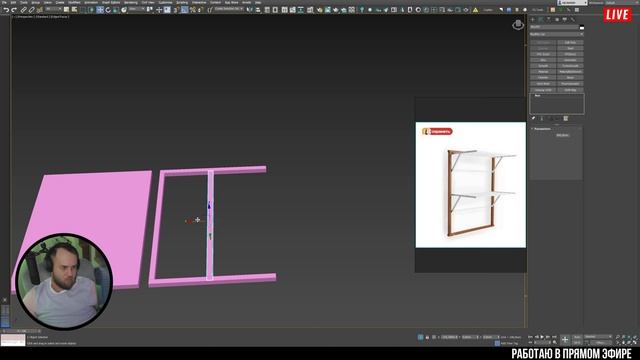Open the Select by Name dialog icon

tap(74, 9)
